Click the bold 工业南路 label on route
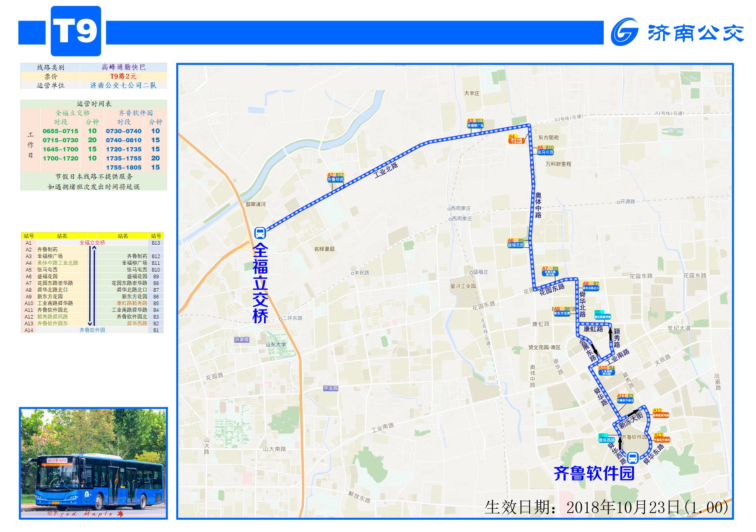The width and height of the screenshot is (756, 532). tap(618, 357)
